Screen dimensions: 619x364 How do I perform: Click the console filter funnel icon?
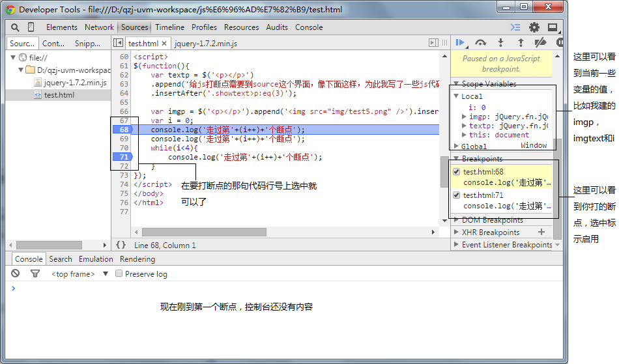tap(35, 273)
